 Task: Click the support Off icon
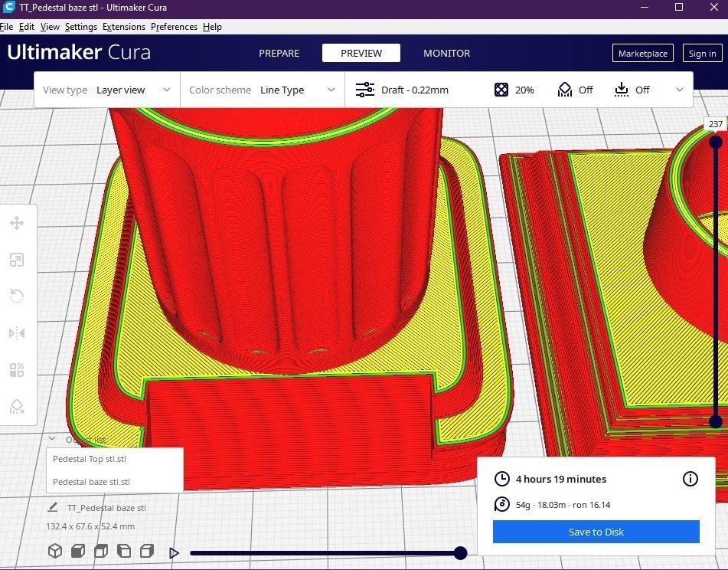pyautogui.click(x=565, y=90)
